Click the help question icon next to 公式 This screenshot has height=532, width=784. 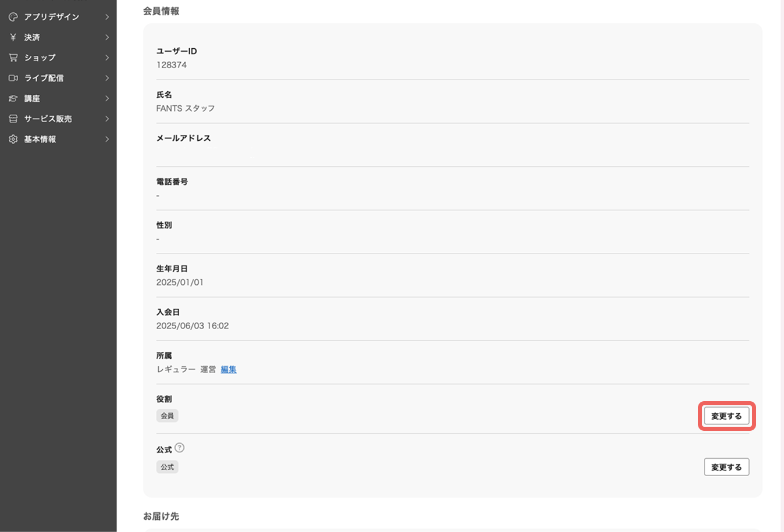180,448
